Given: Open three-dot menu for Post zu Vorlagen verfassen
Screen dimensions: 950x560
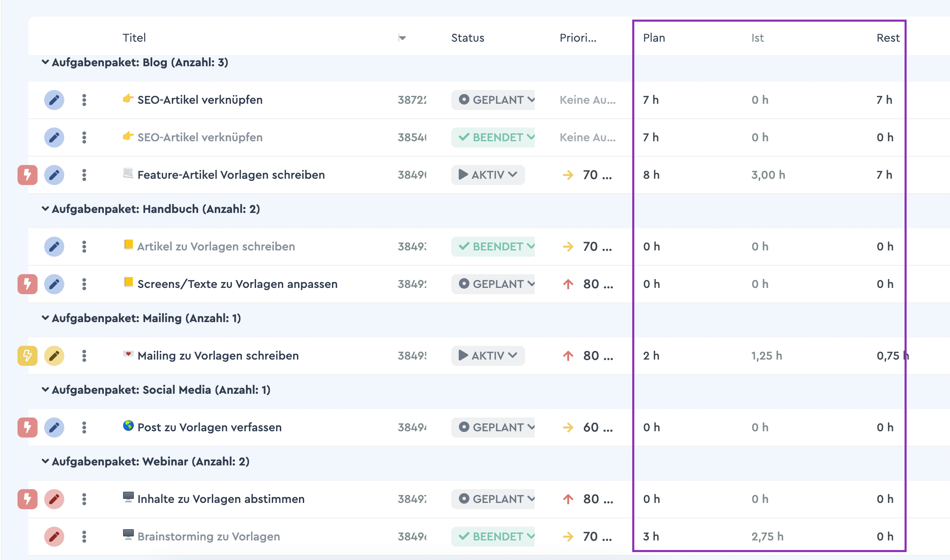Looking at the screenshot, I should (84, 427).
